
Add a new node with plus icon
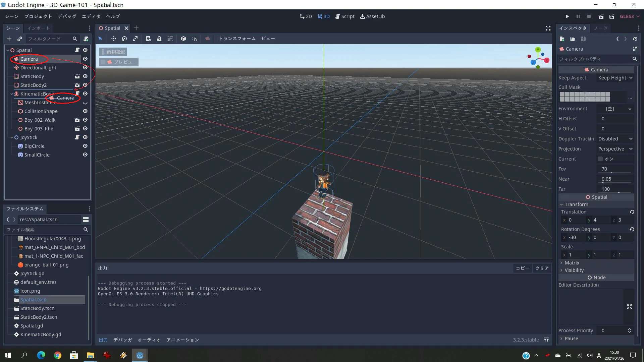coord(9,39)
